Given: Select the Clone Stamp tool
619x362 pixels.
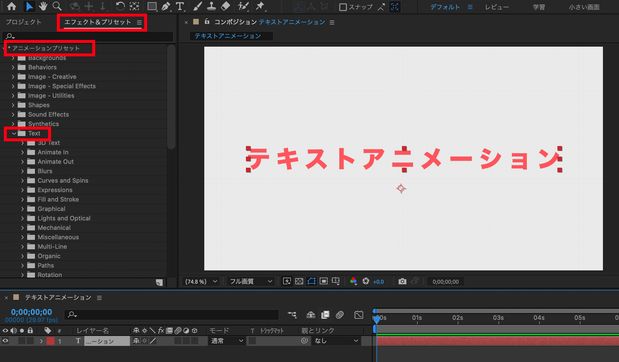Looking at the screenshot, I should 212,6.
